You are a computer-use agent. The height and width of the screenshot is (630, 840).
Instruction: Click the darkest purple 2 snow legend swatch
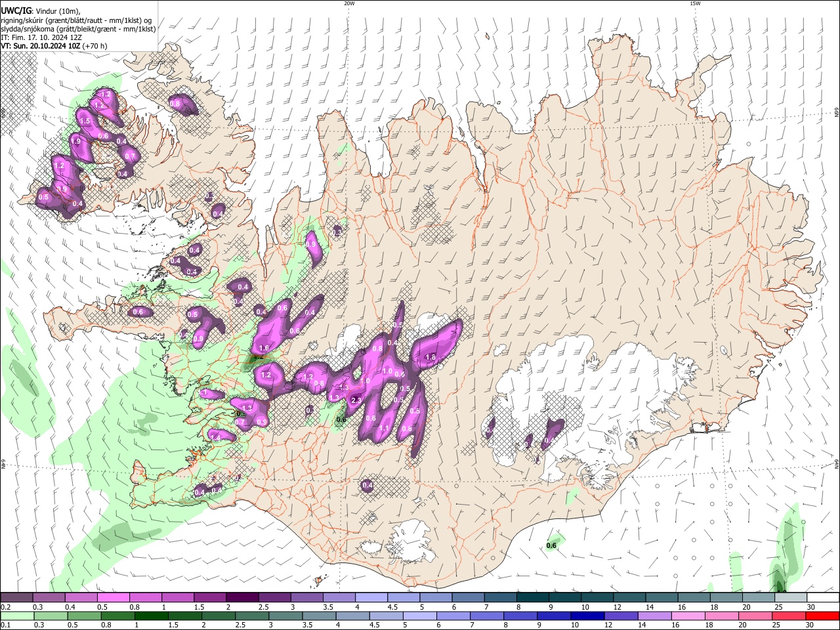click(x=242, y=597)
